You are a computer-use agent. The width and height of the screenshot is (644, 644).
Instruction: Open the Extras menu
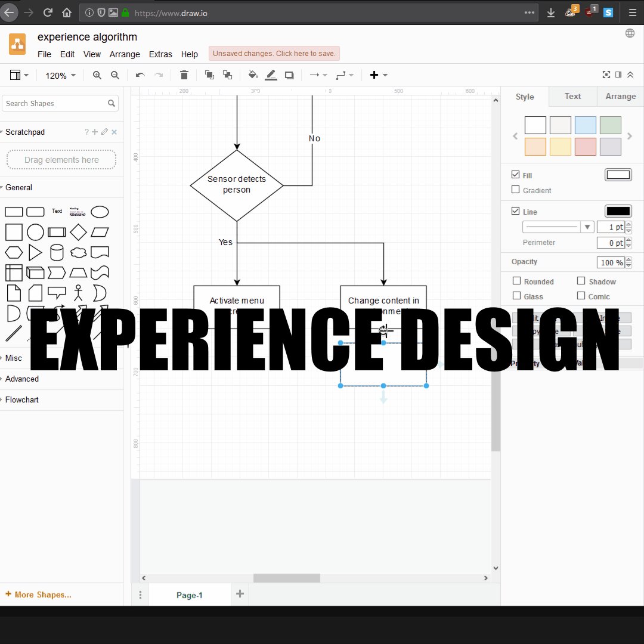click(x=160, y=54)
